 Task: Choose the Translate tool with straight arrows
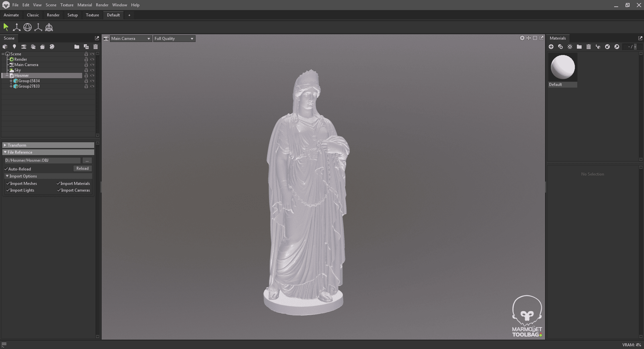click(16, 27)
